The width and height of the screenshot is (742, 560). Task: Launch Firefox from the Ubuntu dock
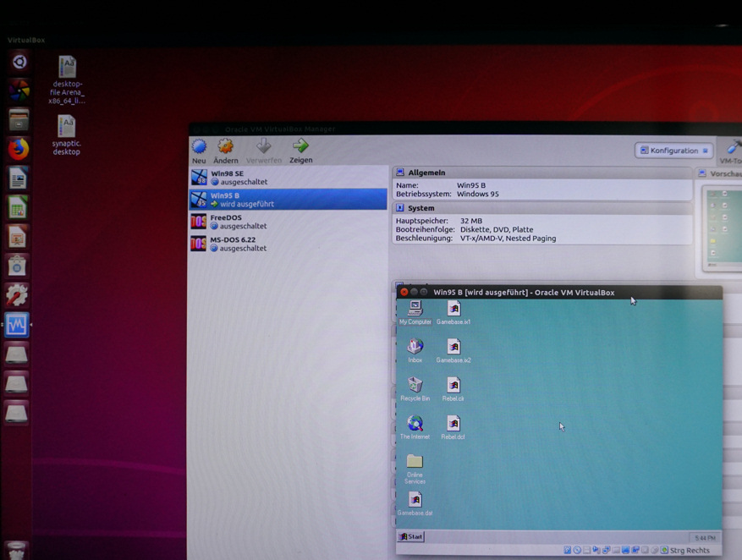click(x=18, y=149)
